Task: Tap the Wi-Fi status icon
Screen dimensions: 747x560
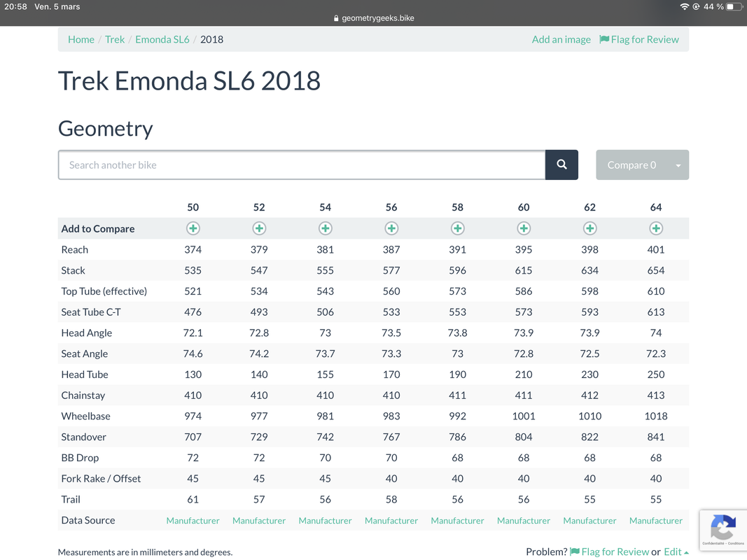Action: tap(685, 7)
